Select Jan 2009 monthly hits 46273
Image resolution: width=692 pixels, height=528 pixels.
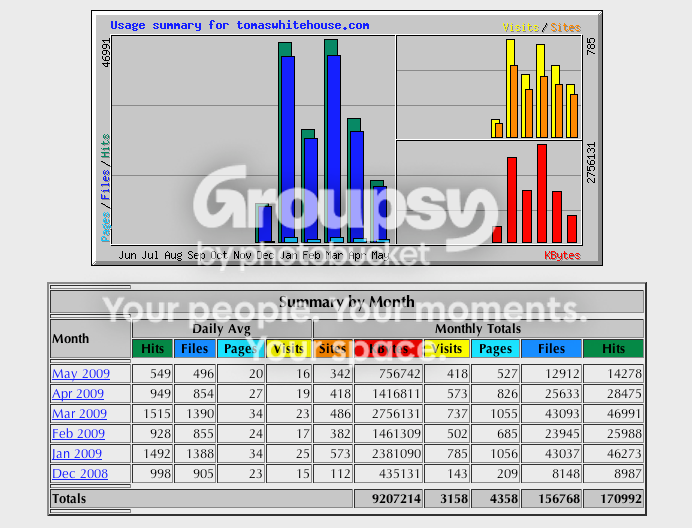point(613,453)
